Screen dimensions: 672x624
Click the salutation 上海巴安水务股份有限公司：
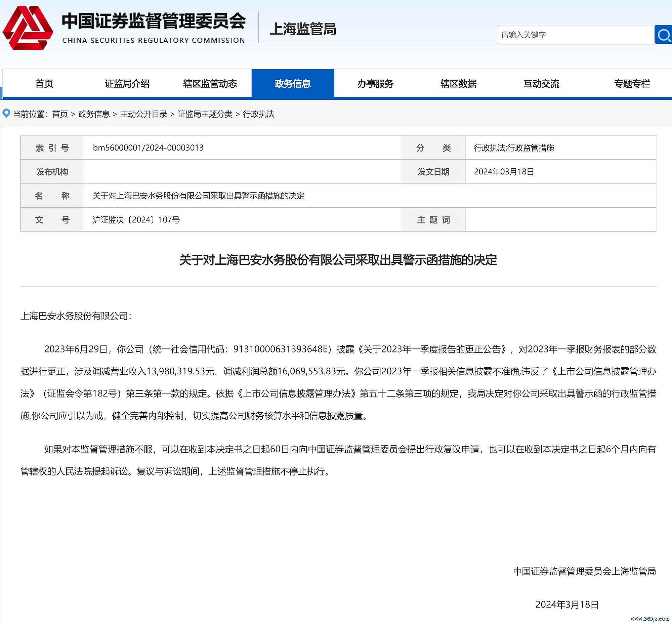[x=76, y=316]
